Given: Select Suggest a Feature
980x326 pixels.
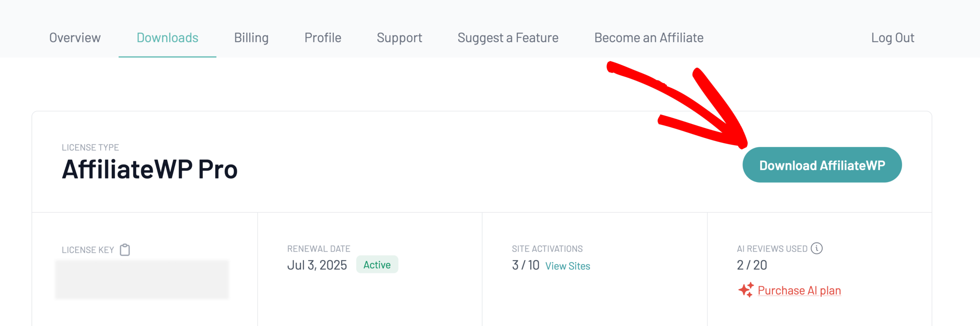Looking at the screenshot, I should (x=508, y=37).
